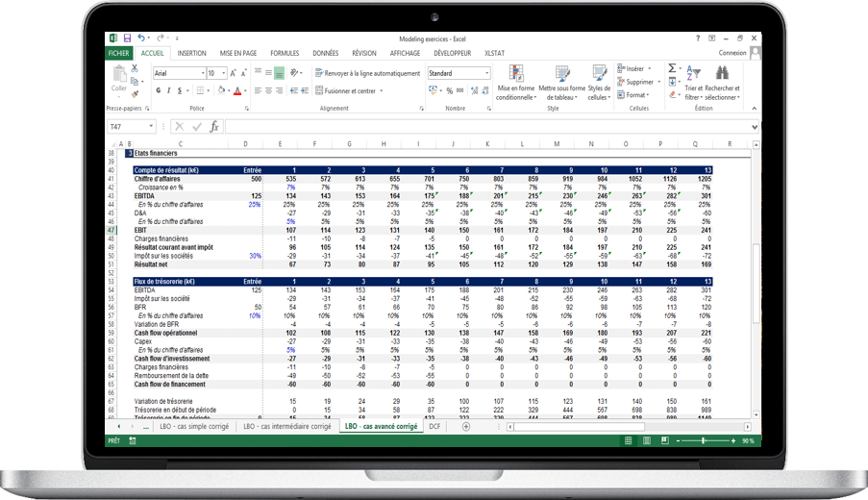Center text horizontally
The image size is (868, 500).
coord(268,90)
